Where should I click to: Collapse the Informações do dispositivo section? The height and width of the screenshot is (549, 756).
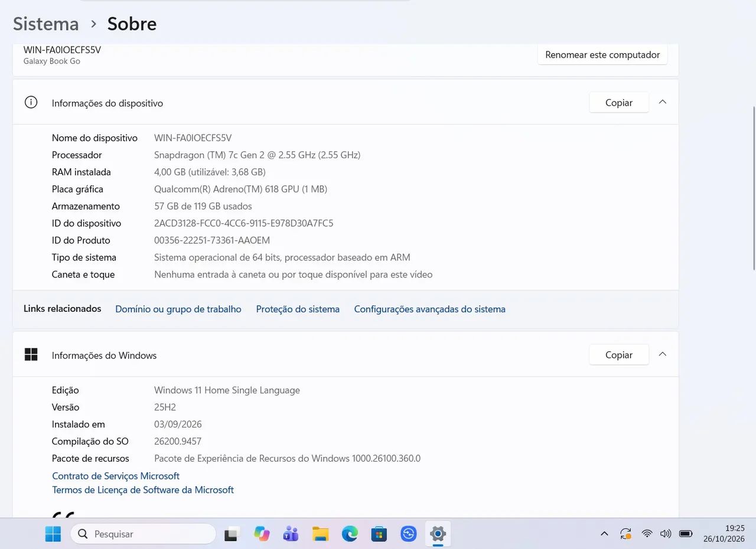coord(663,102)
